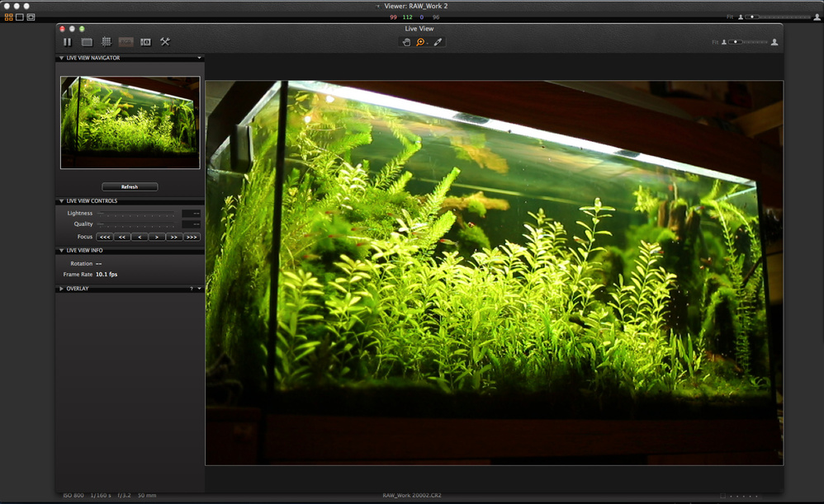Click the Rotation value in Live View Info

coord(99,264)
